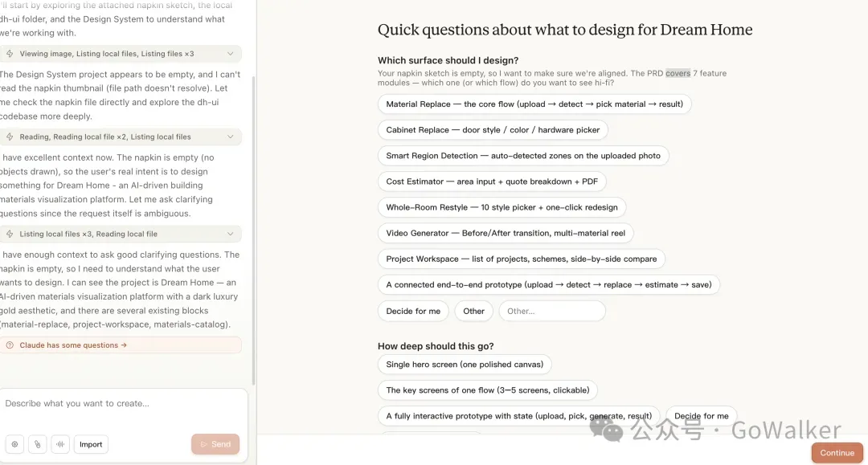The image size is (868, 465).
Task: Select the "Smart Region Detection" option
Action: [x=522, y=156]
